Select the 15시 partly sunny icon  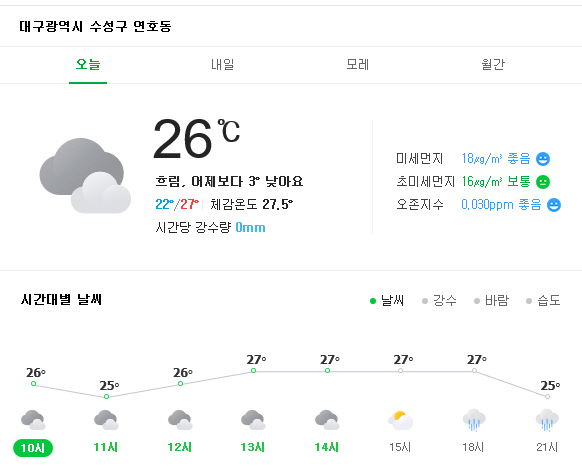point(400,420)
